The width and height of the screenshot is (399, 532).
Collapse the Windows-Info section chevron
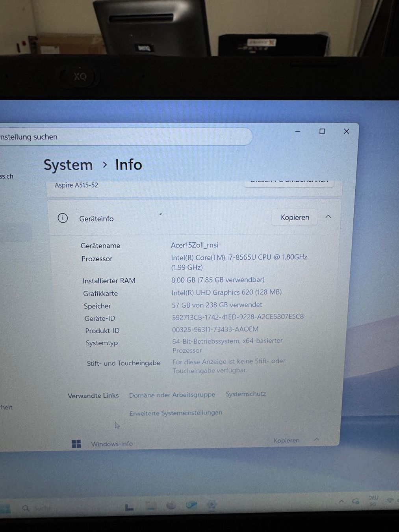[x=317, y=439]
